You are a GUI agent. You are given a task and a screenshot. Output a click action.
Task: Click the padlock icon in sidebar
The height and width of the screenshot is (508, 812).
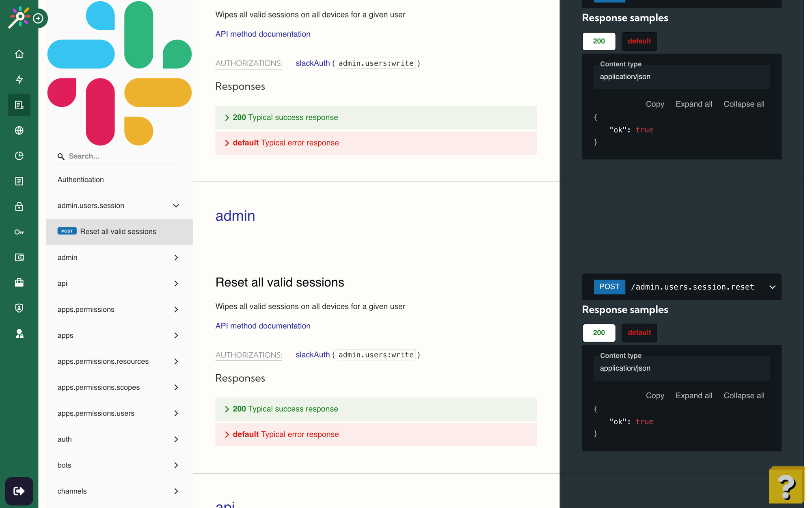pos(19,206)
